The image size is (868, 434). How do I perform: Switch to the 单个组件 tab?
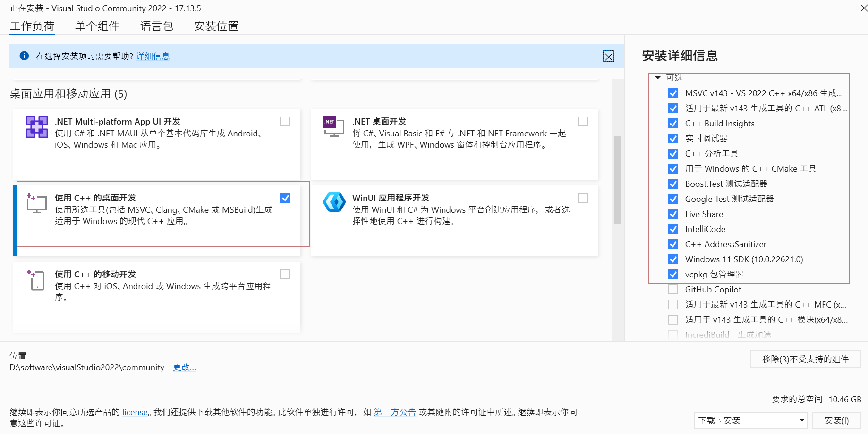click(x=97, y=26)
